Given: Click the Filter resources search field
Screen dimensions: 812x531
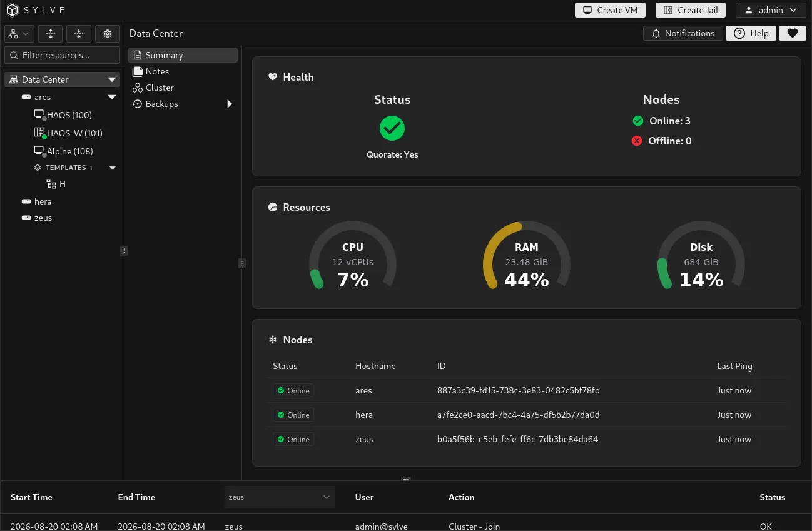Looking at the screenshot, I should [x=62, y=55].
